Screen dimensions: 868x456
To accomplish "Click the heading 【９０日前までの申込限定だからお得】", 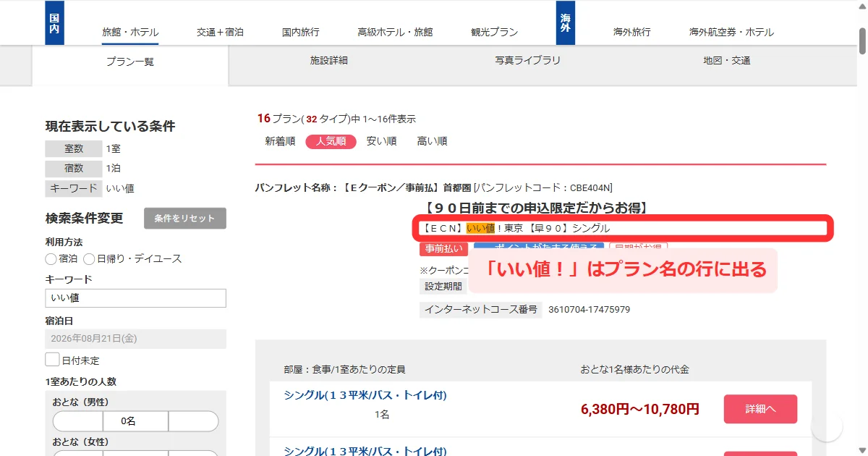I will 536,208.
